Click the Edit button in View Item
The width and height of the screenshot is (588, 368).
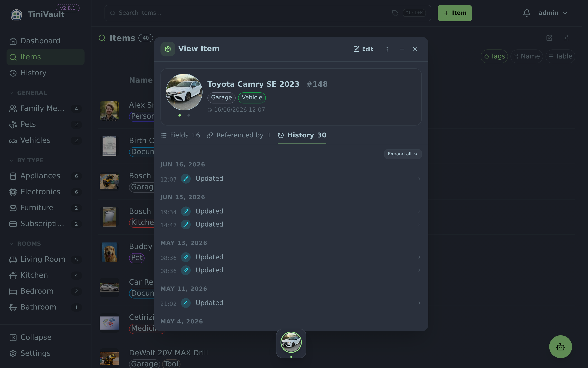(x=363, y=49)
